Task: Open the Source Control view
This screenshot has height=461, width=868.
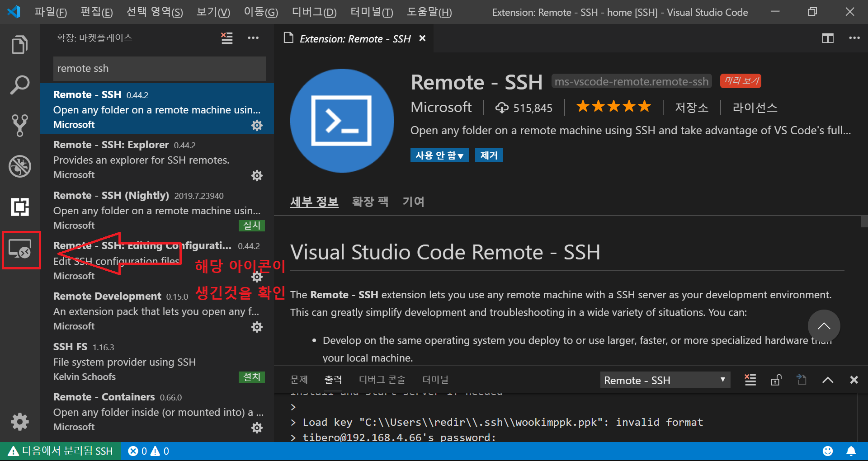Action: [x=20, y=125]
